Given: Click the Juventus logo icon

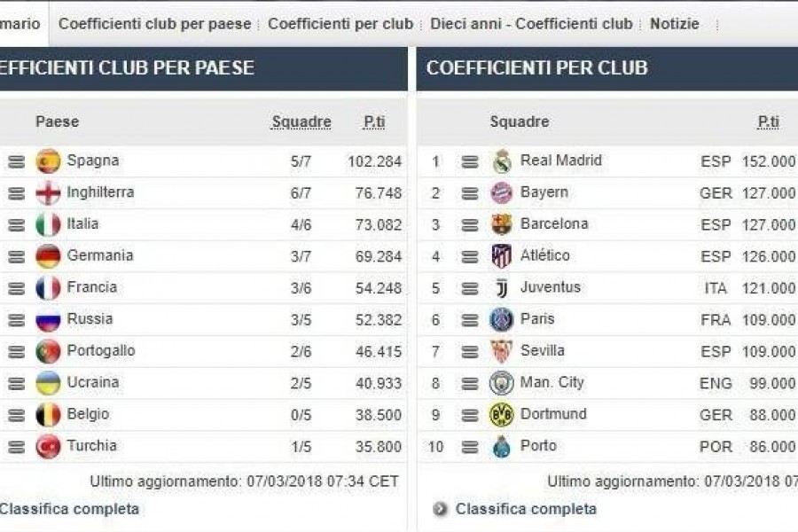Looking at the screenshot, I should pyautogui.click(x=501, y=288).
